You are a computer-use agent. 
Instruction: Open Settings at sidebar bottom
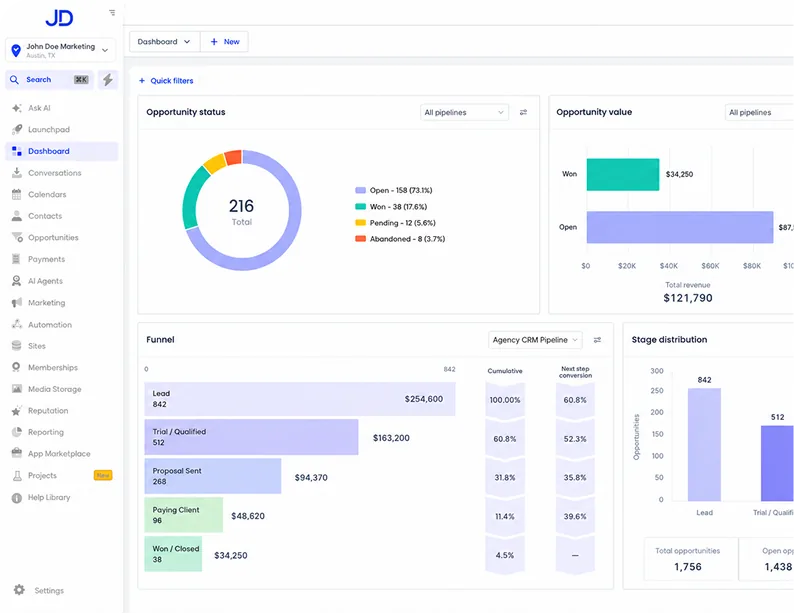coord(49,590)
